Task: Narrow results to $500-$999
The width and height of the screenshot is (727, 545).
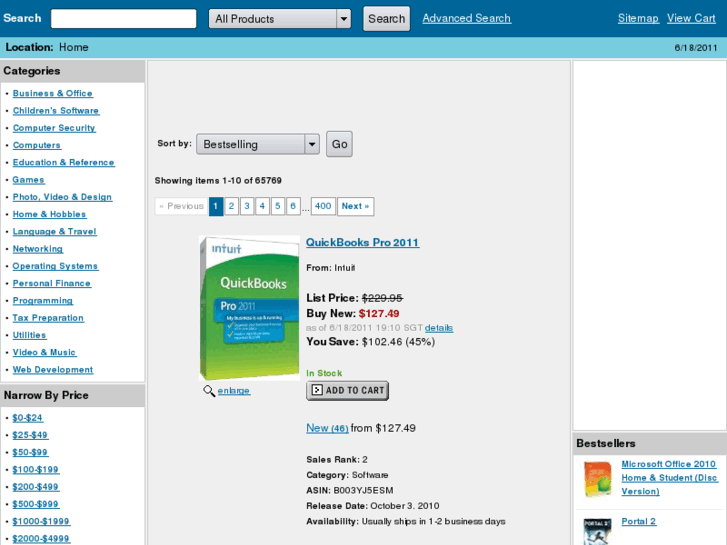Action: coord(36,504)
